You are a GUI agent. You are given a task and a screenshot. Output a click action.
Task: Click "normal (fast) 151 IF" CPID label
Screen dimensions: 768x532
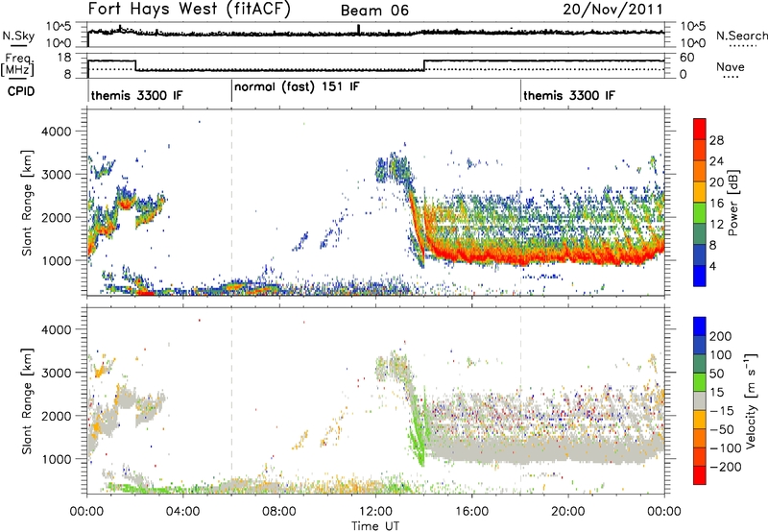click(x=297, y=87)
